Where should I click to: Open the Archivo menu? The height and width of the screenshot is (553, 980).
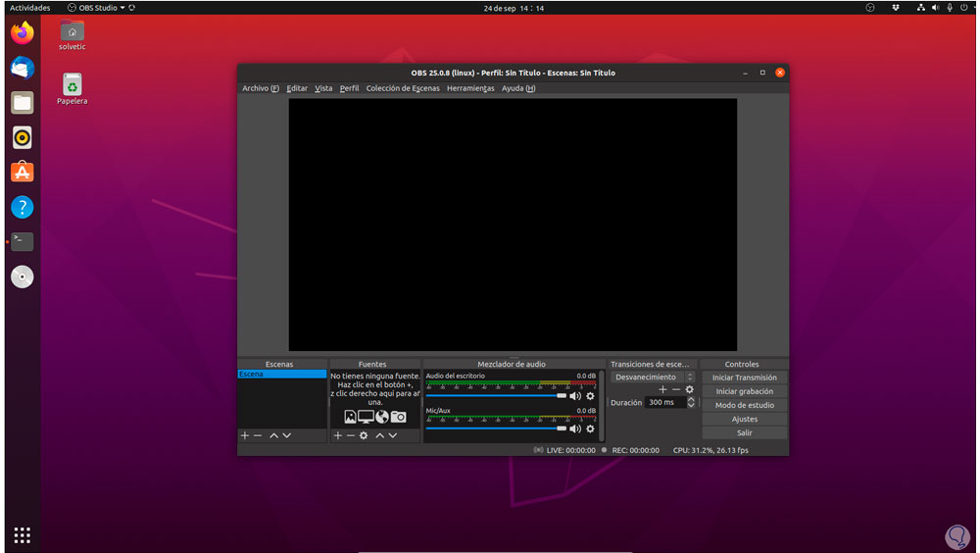pyautogui.click(x=260, y=88)
